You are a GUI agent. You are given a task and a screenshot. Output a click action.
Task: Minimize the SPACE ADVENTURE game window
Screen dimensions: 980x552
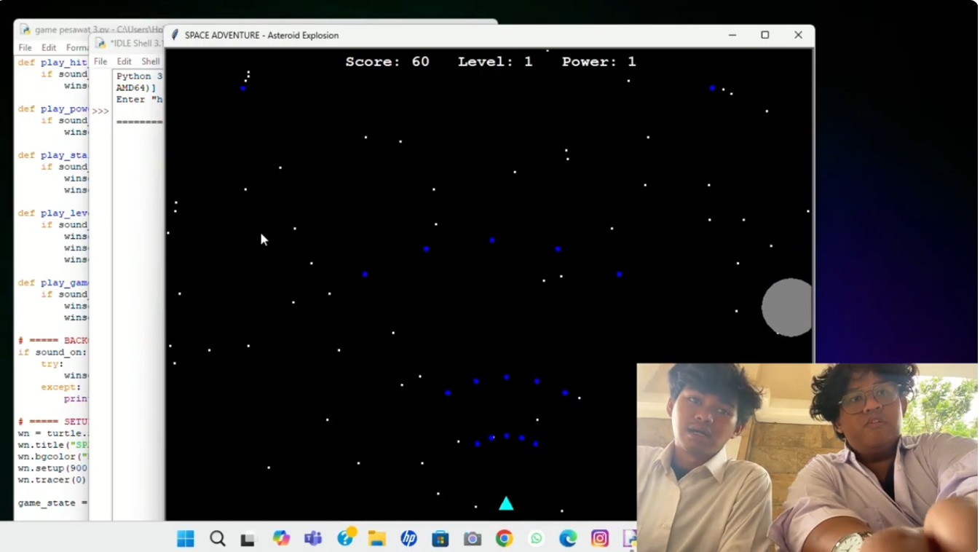732,35
